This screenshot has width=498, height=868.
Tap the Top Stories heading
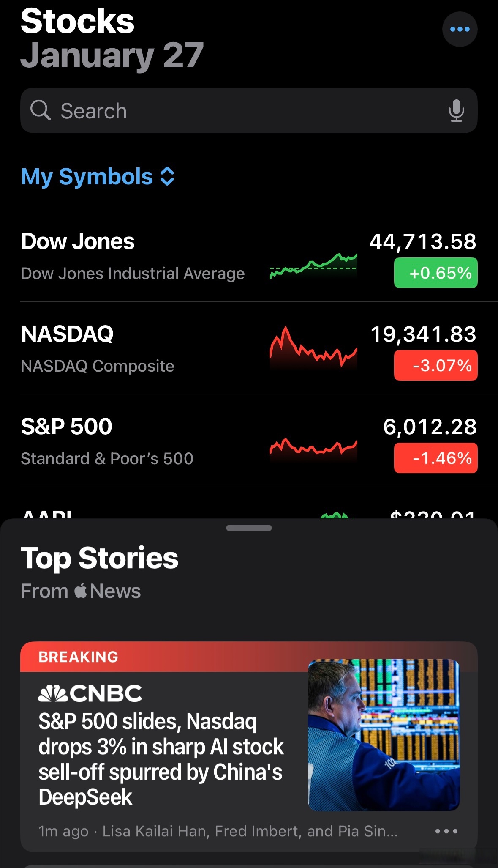coord(100,558)
